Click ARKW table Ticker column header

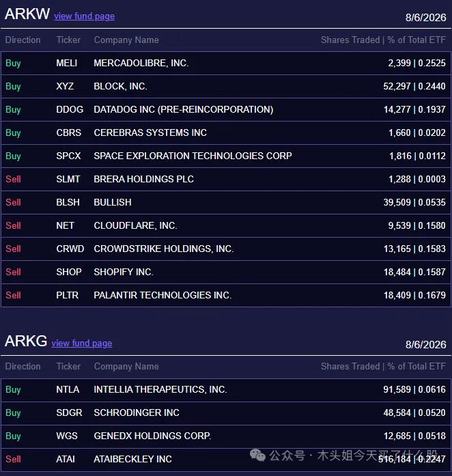[68, 40]
